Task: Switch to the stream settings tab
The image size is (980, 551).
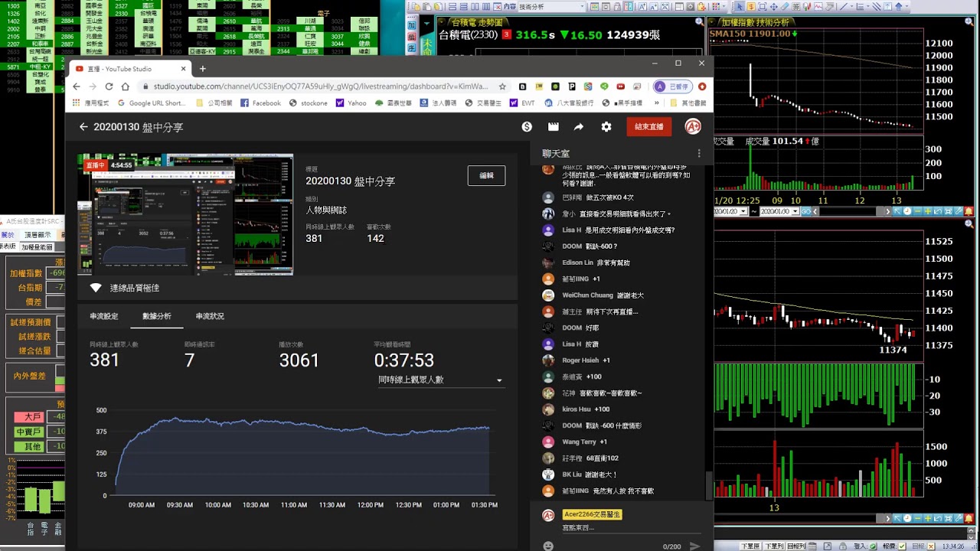Action: tap(103, 316)
